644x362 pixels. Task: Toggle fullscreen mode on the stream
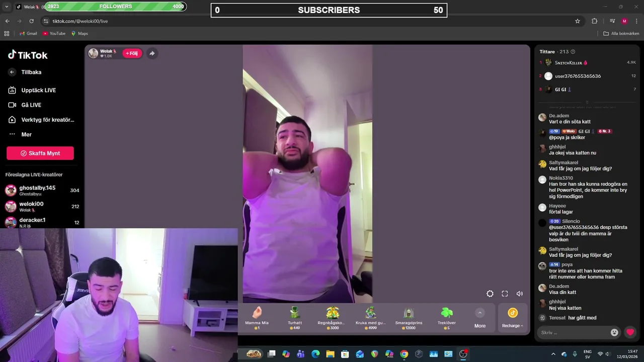[505, 294]
